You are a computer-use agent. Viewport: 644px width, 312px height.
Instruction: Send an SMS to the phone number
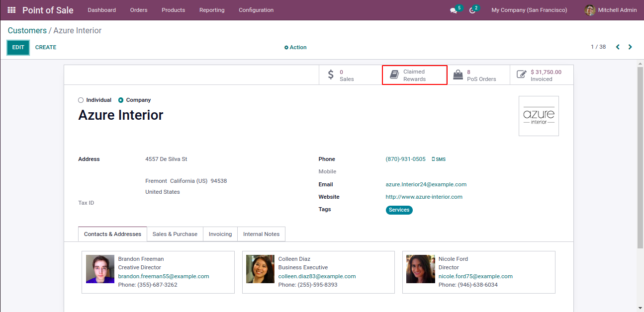coord(439,159)
